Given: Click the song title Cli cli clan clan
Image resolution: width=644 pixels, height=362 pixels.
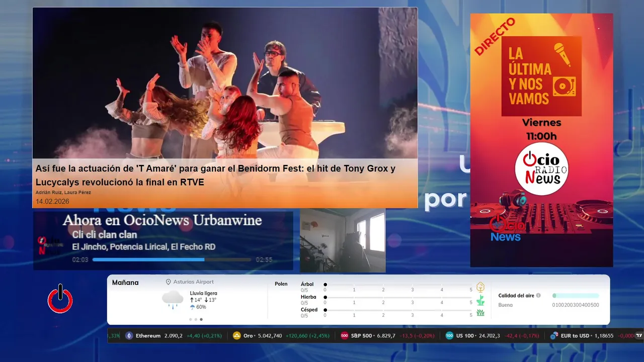Looking at the screenshot, I should (105, 235).
